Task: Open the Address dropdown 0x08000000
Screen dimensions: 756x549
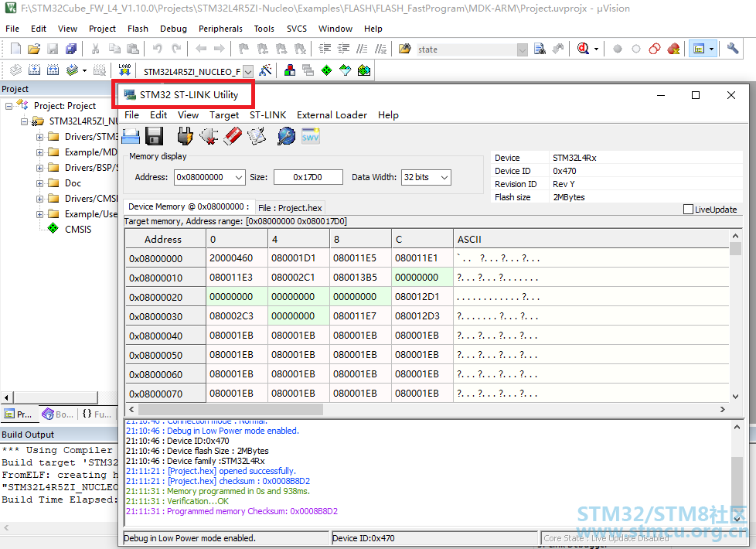Action: [x=239, y=178]
